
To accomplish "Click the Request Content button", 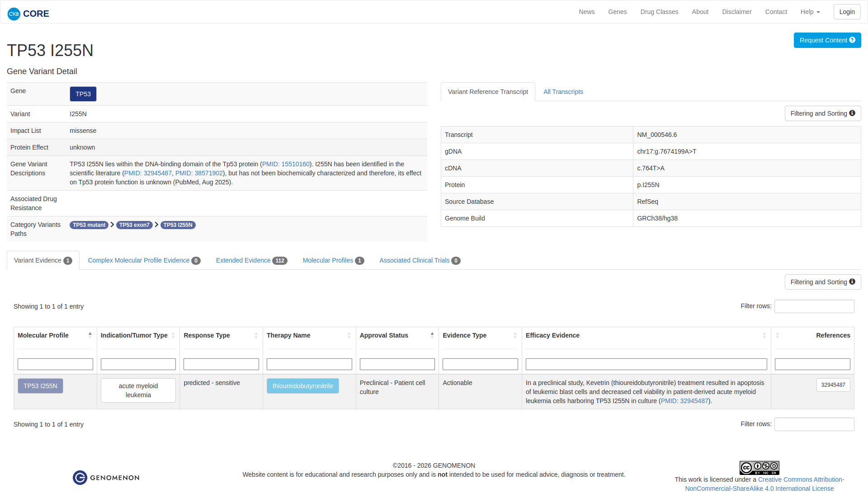I will [x=827, y=40].
